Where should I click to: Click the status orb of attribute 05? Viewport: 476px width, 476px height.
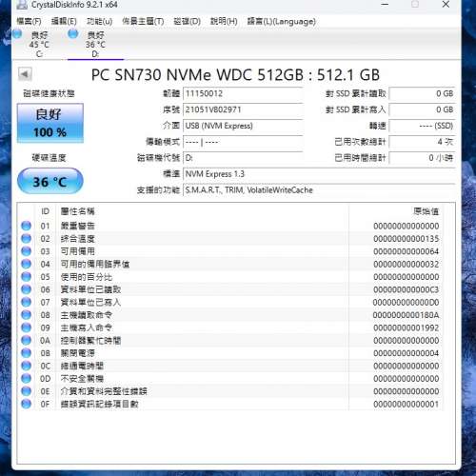coord(27,277)
